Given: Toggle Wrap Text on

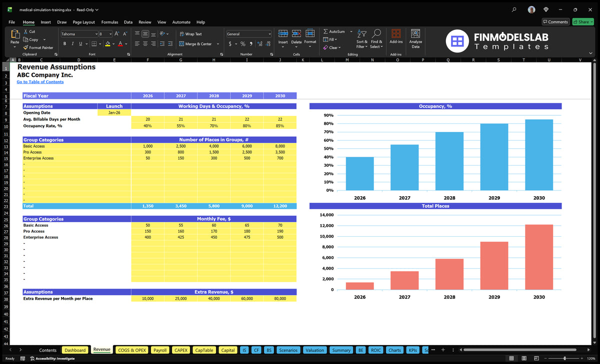Looking at the screenshot, I should tap(190, 34).
